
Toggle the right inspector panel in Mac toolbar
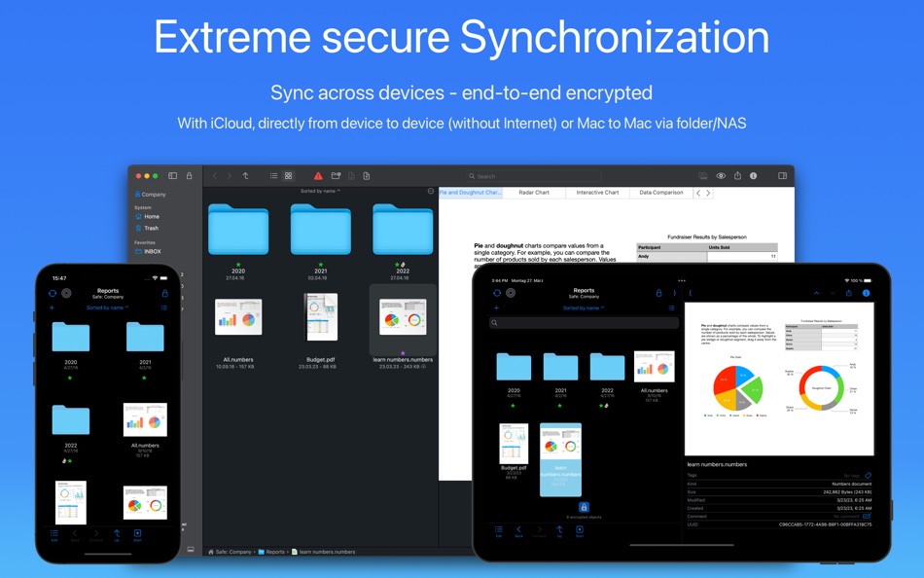(783, 176)
